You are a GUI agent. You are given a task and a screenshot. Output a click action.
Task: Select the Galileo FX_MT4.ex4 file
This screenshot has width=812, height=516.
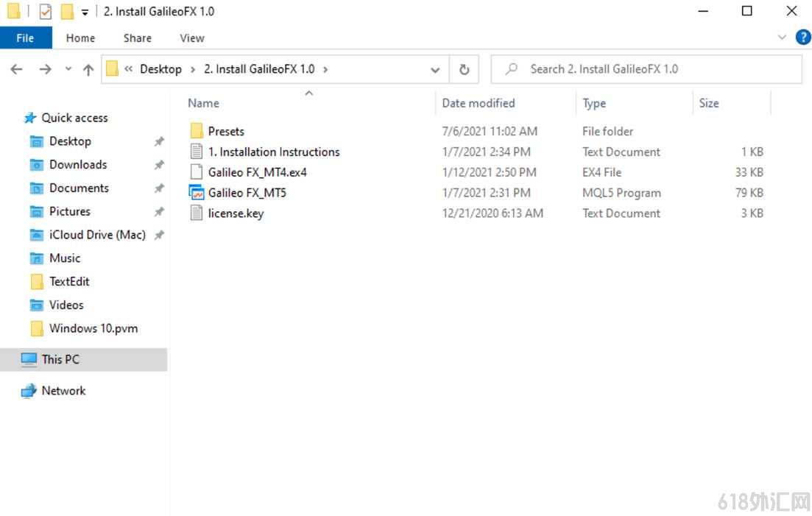258,172
